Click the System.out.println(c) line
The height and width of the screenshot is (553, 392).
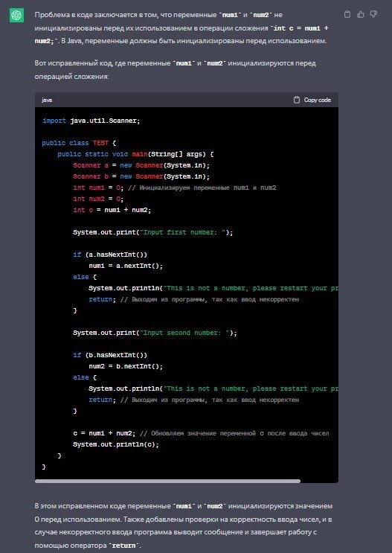pos(116,444)
